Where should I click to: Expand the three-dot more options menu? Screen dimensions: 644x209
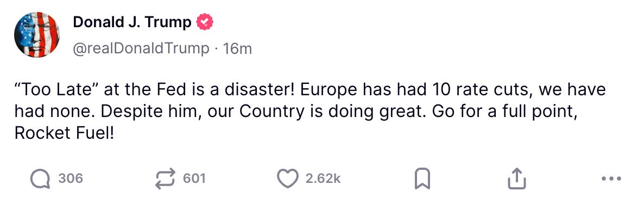pos(611,179)
